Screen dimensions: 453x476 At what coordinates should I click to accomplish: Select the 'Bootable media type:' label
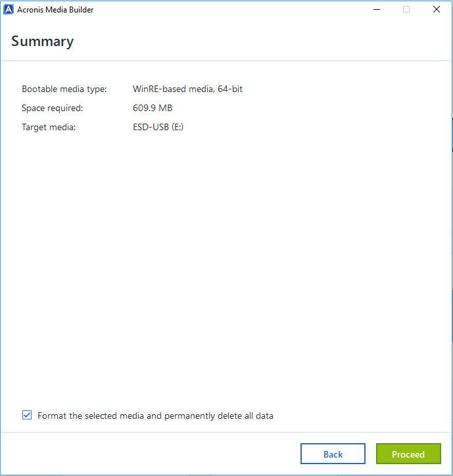(x=64, y=89)
